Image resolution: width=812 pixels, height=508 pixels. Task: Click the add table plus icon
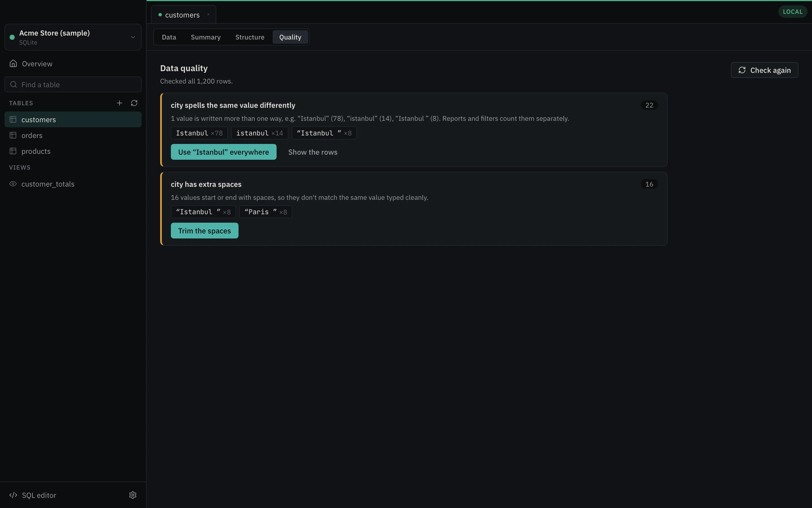120,103
